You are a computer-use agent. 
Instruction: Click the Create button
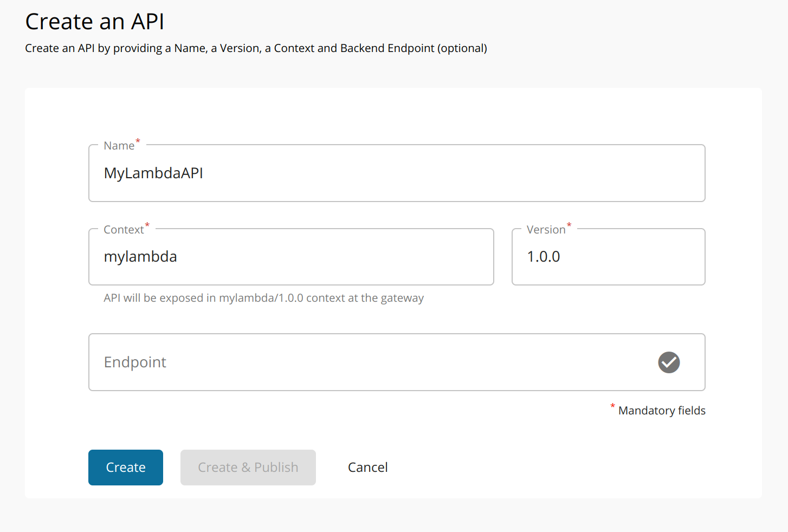tap(125, 467)
